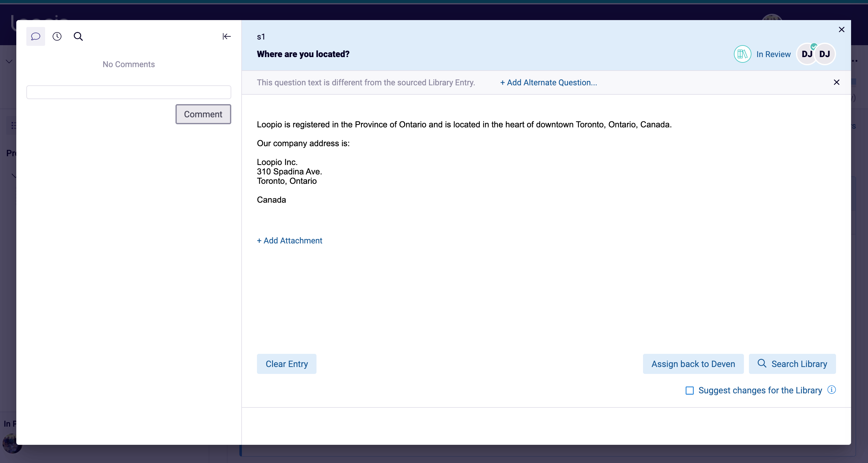This screenshot has width=868, height=463.
Task: Click the question title Where are you located?
Action: click(303, 54)
